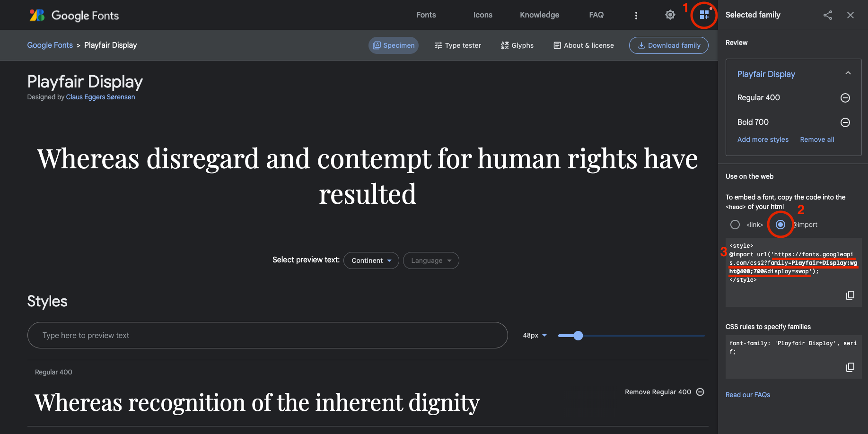Viewport: 868px width, 434px height.
Task: Click the 'Selected family' panel title
Action: 753,15
